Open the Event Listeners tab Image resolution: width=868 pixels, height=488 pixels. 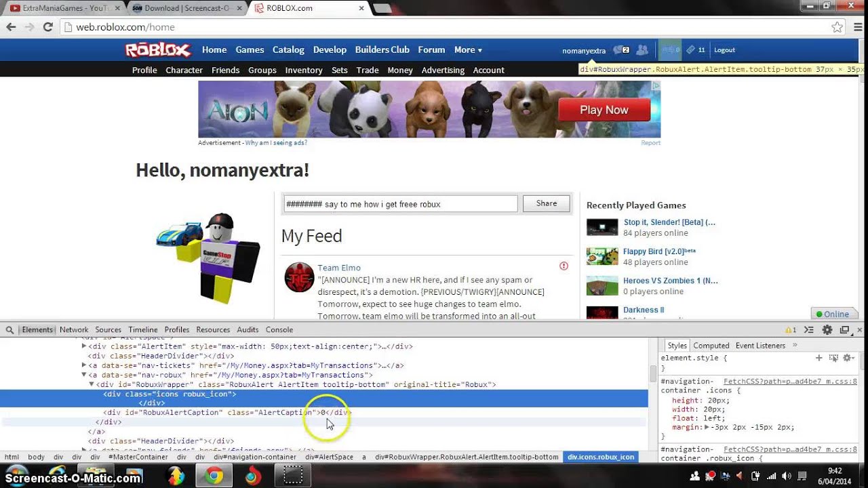pyautogui.click(x=760, y=346)
